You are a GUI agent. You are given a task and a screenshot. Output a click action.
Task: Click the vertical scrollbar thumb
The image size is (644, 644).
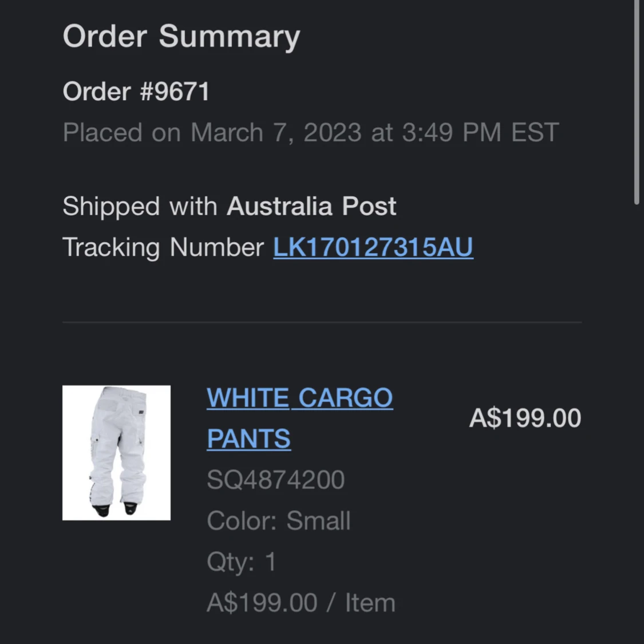637,102
